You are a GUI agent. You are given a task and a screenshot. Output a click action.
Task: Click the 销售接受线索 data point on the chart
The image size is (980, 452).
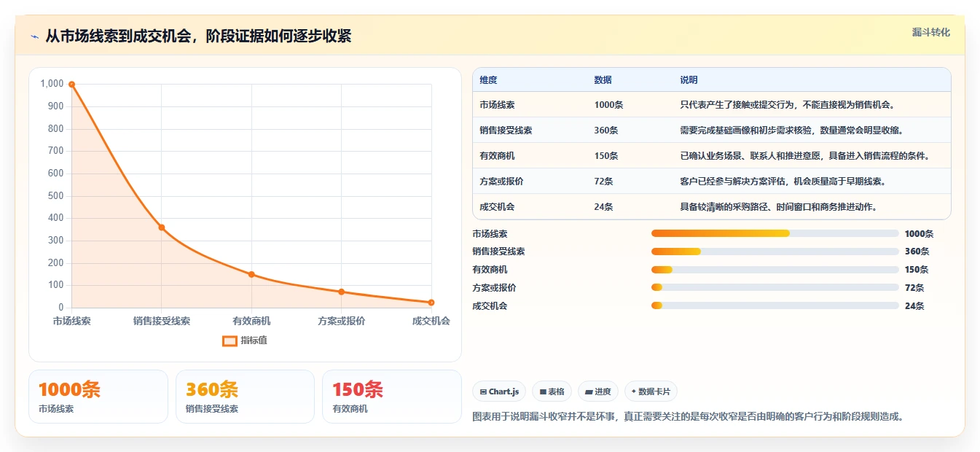pos(162,227)
